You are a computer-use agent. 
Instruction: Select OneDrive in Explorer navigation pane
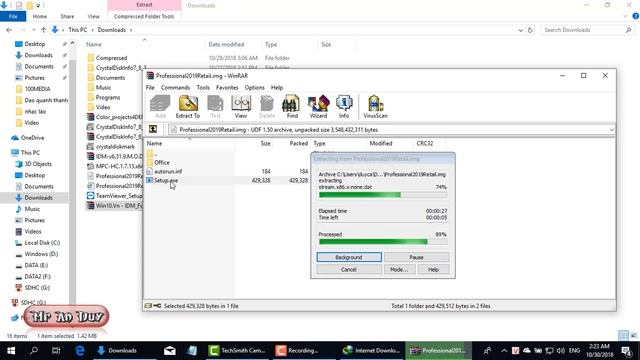point(32,138)
